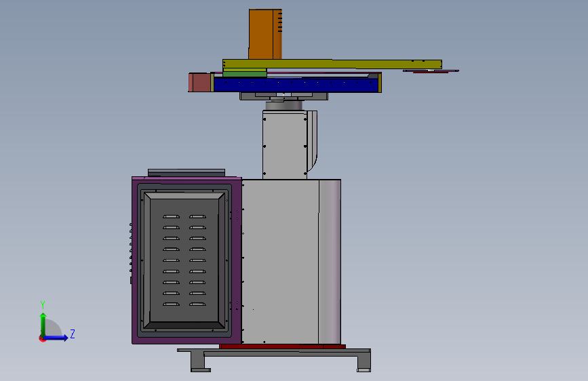Select the thin pink plate at the arm's far end
The height and width of the screenshot is (381, 588).
click(x=431, y=71)
